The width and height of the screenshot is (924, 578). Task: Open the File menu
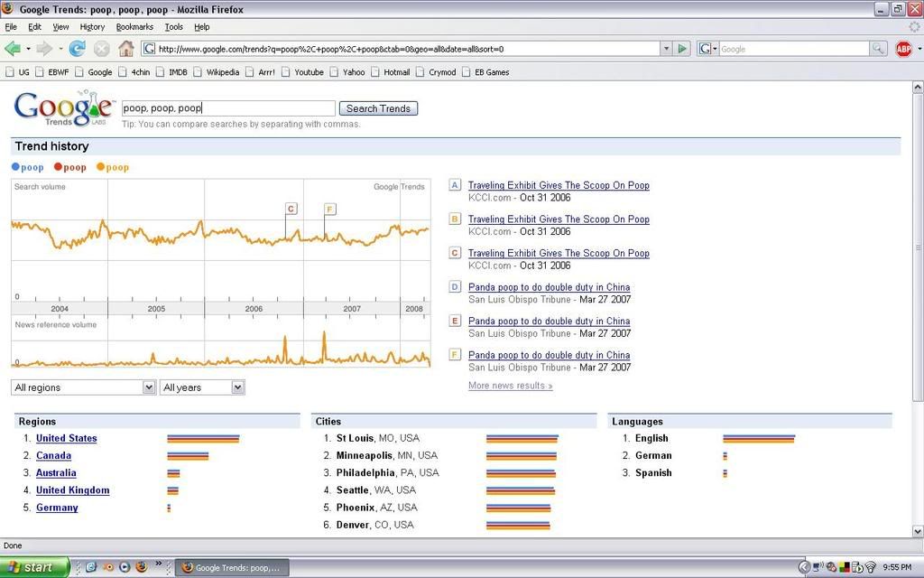[x=11, y=26]
